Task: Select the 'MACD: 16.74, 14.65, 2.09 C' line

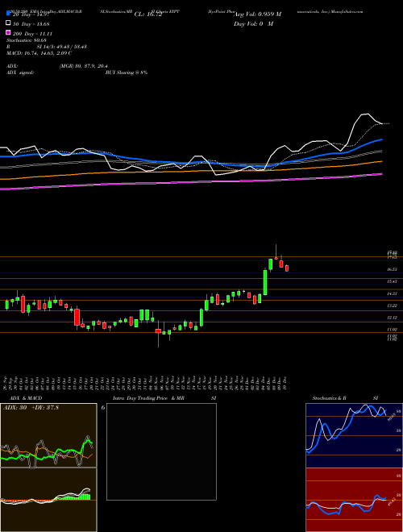Action: tap(39, 53)
